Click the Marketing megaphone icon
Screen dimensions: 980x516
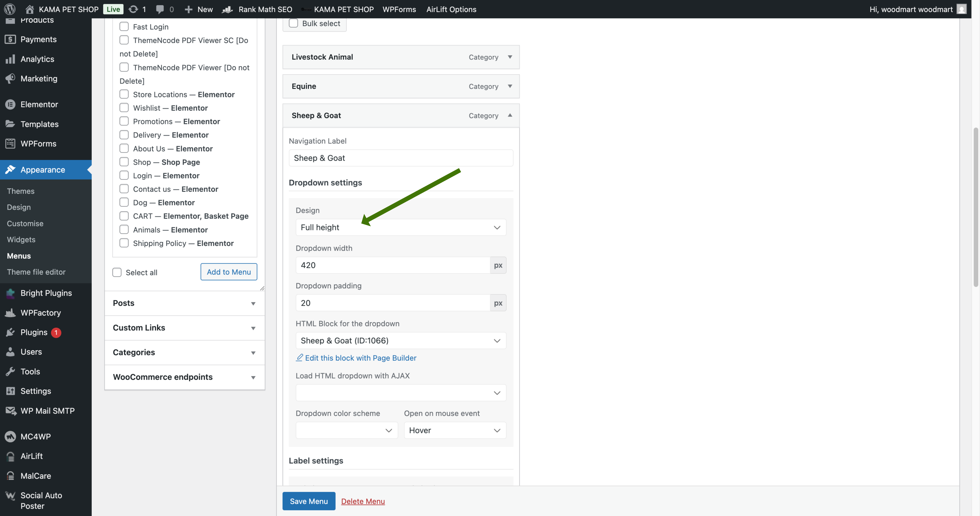click(x=10, y=78)
